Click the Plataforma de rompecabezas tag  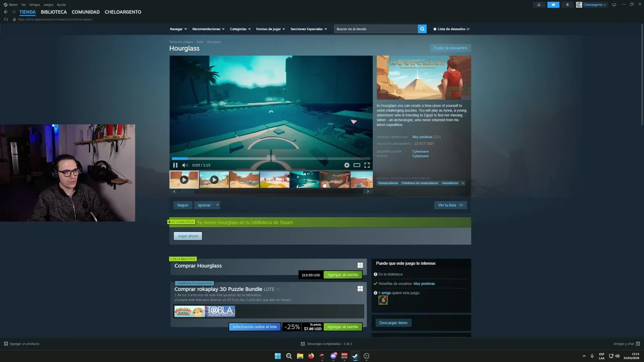click(x=420, y=183)
